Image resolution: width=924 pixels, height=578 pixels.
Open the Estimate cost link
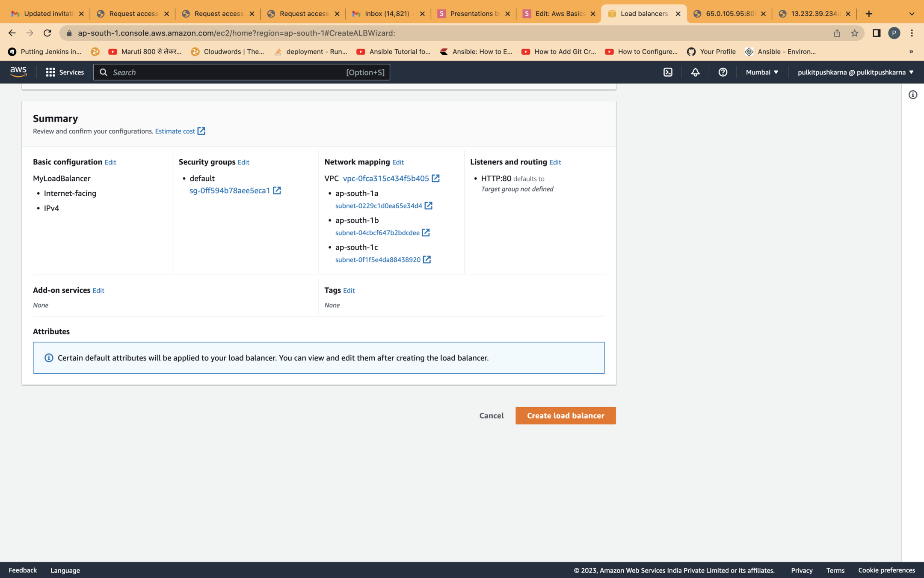click(x=175, y=131)
